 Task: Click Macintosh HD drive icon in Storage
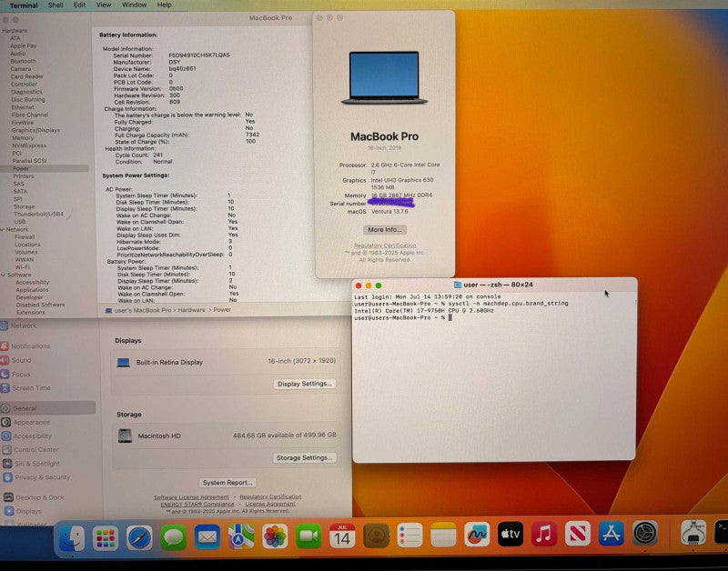[125, 436]
